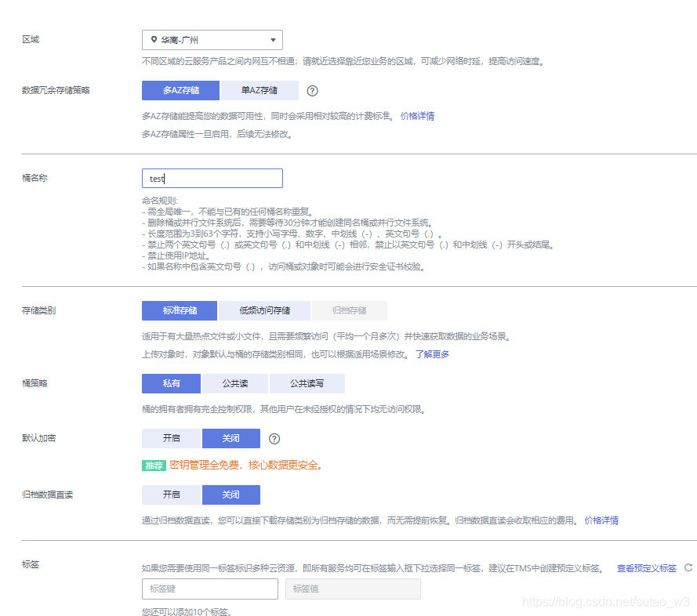Click the green 推荐 badge
The width and height of the screenshot is (697, 616).
point(154,466)
